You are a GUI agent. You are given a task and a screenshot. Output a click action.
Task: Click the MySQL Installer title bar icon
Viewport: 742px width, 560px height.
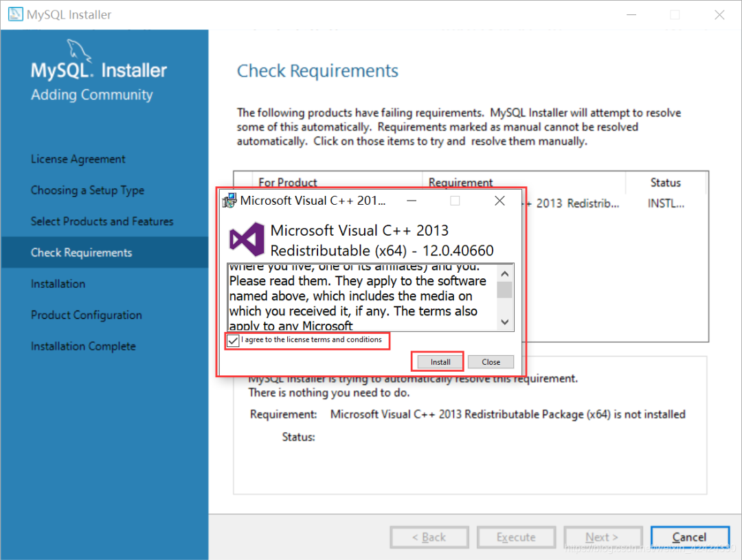pyautogui.click(x=15, y=14)
